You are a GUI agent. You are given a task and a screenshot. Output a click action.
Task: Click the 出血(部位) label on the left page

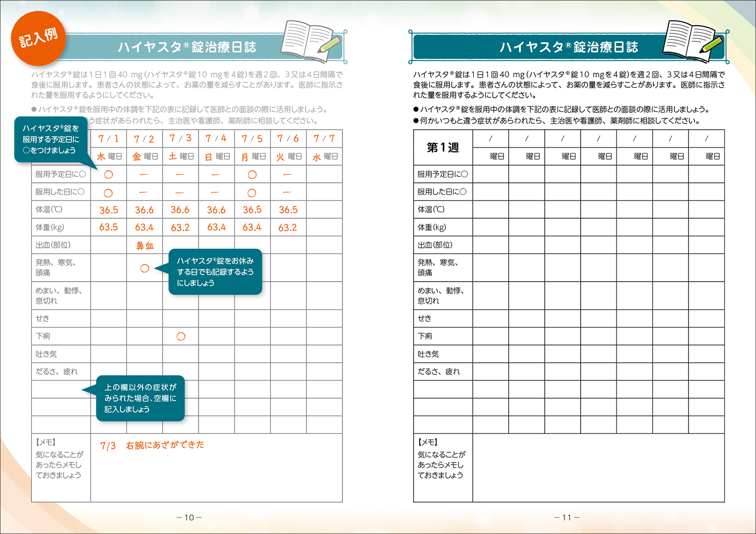click(x=53, y=245)
